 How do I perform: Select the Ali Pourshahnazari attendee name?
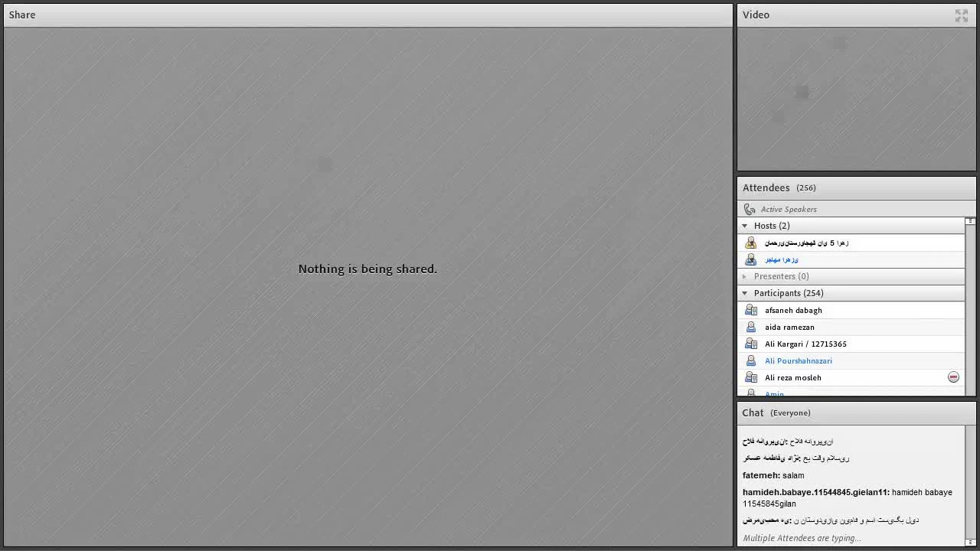[798, 360]
